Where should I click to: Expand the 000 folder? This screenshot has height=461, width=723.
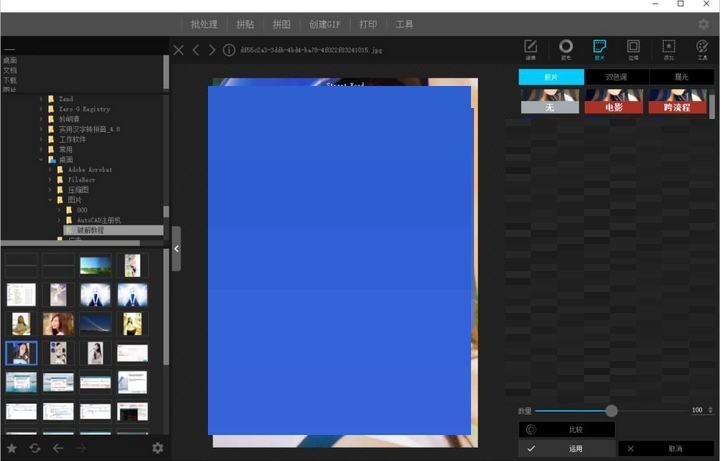coord(59,210)
